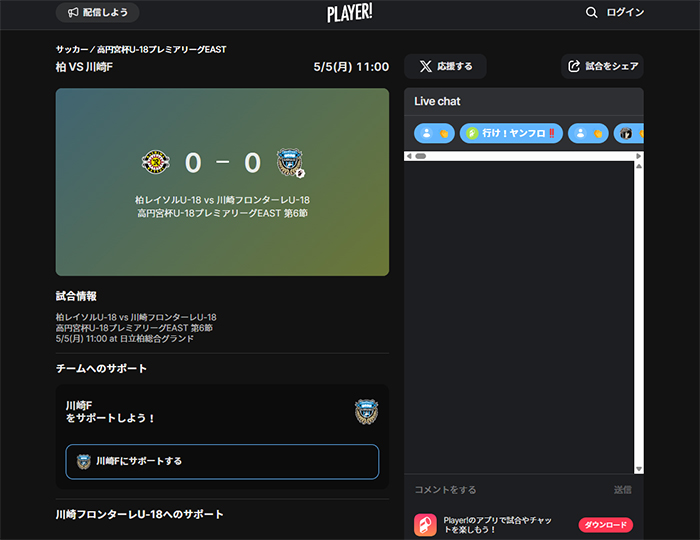Click the Kawasaki Frontale crest in scoreboard
The image size is (700, 540).
point(290,162)
